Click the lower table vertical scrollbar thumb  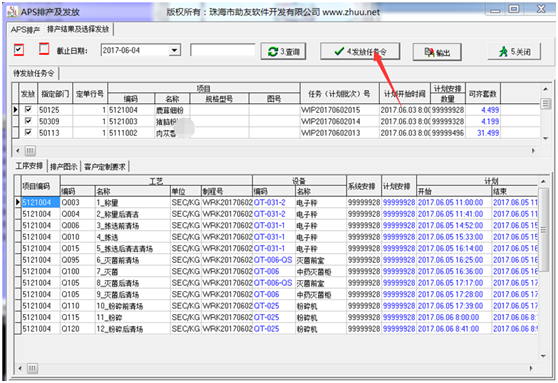tap(543, 230)
